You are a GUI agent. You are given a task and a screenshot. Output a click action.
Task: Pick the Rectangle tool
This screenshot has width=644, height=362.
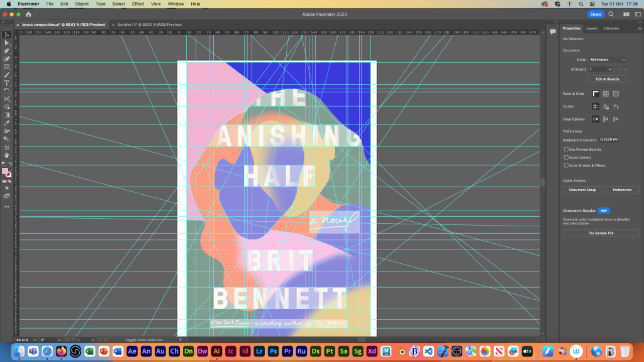[7, 67]
